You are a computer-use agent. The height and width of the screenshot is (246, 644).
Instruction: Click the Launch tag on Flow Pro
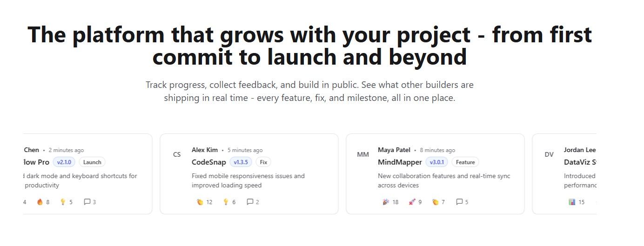[92, 162]
